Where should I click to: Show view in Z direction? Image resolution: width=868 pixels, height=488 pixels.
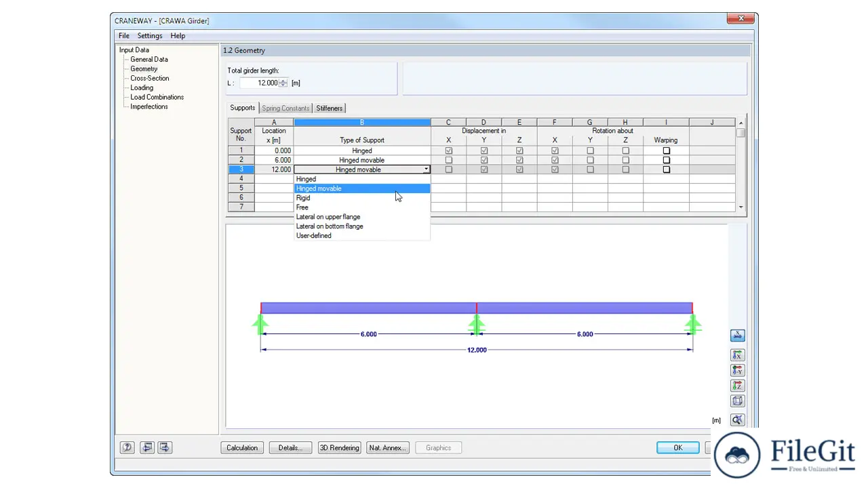(737, 386)
